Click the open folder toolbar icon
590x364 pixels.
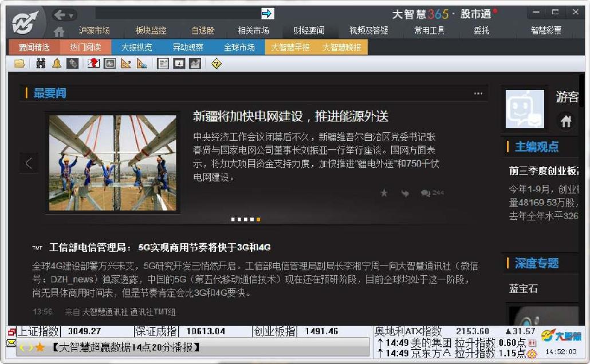point(19,64)
